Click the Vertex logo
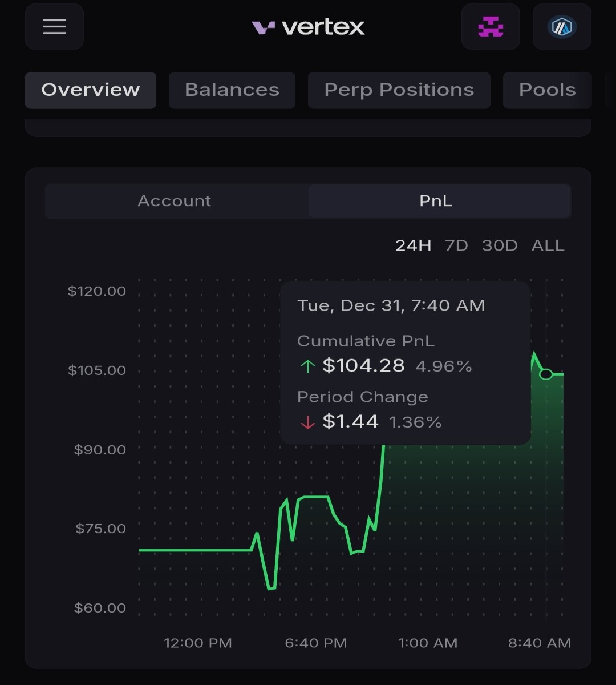The image size is (616, 685). tap(308, 27)
